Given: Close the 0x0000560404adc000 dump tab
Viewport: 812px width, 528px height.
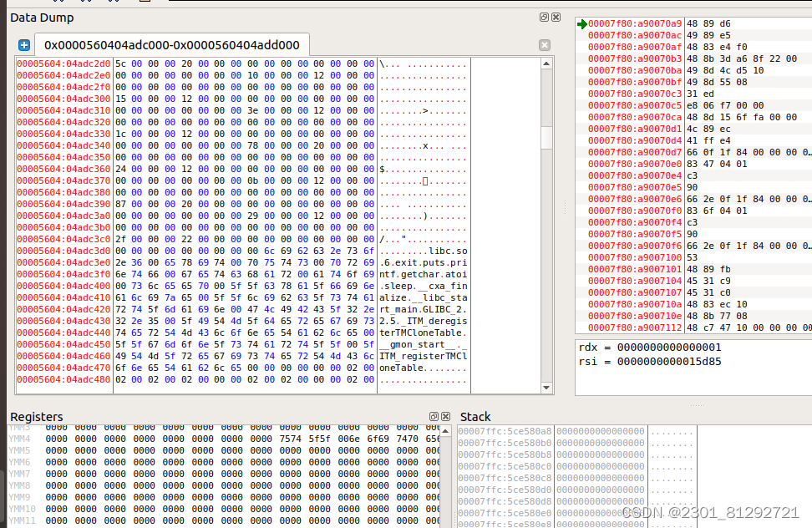Looking at the screenshot, I should [545, 45].
